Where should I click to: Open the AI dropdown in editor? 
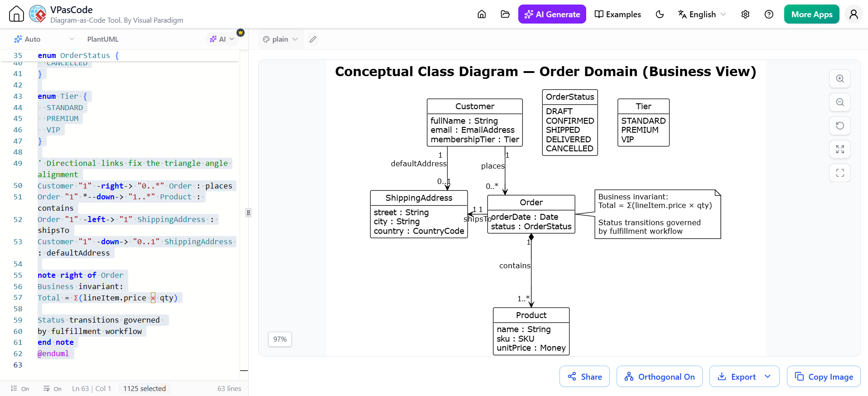(222, 39)
